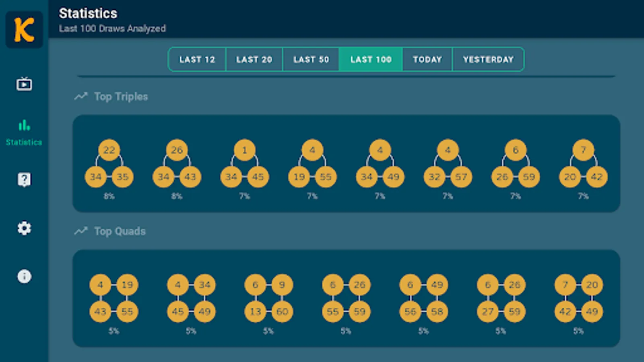The image size is (644, 362).
Task: Show the TODAY statistics tab
Action: tap(427, 60)
